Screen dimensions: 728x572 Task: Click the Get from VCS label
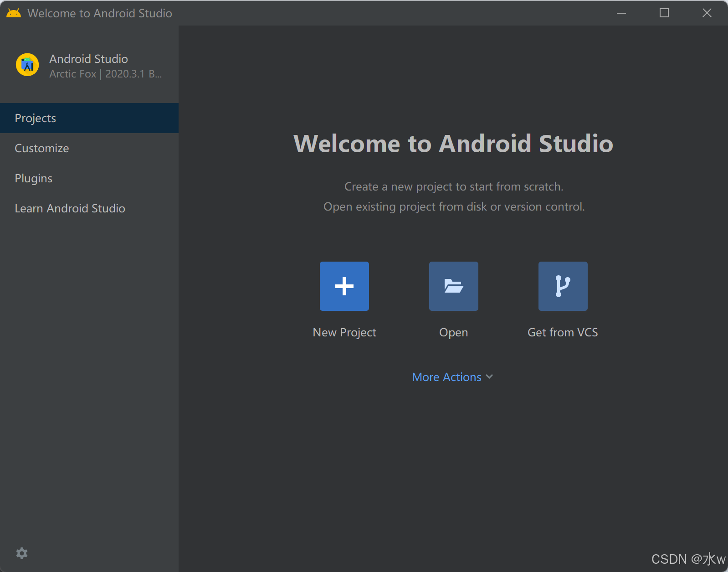coord(563,332)
